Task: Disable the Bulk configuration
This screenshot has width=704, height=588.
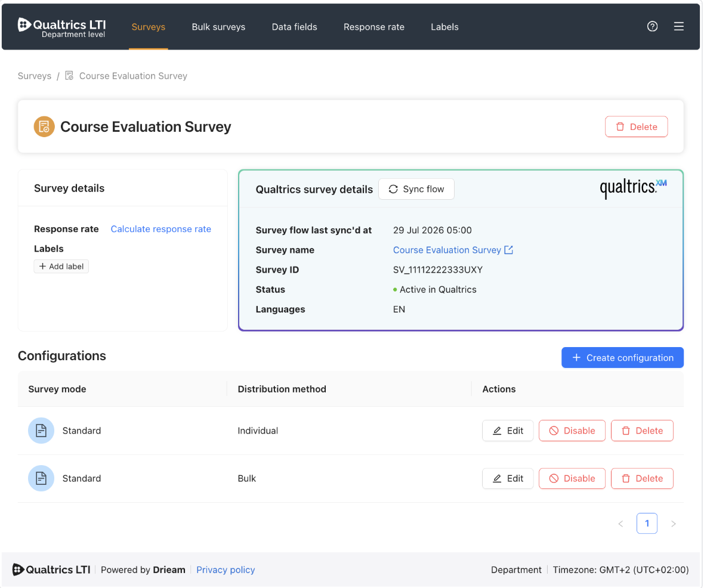Action: click(x=572, y=478)
